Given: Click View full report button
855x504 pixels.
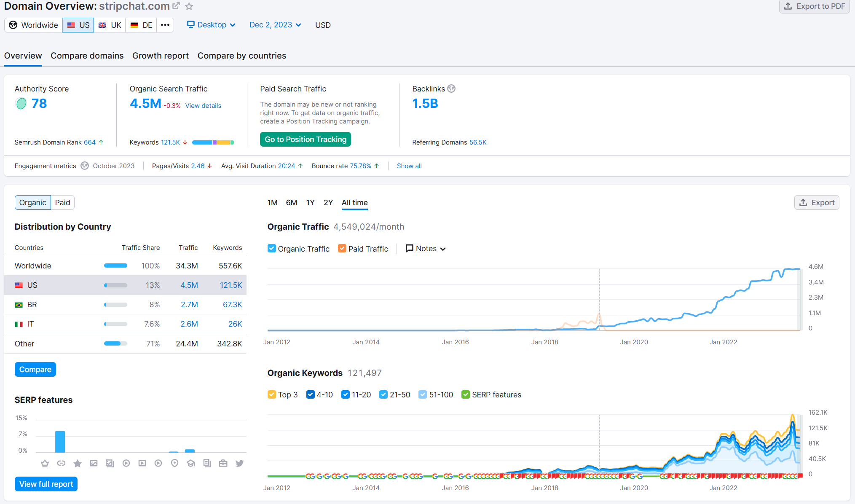Looking at the screenshot, I should (46, 484).
